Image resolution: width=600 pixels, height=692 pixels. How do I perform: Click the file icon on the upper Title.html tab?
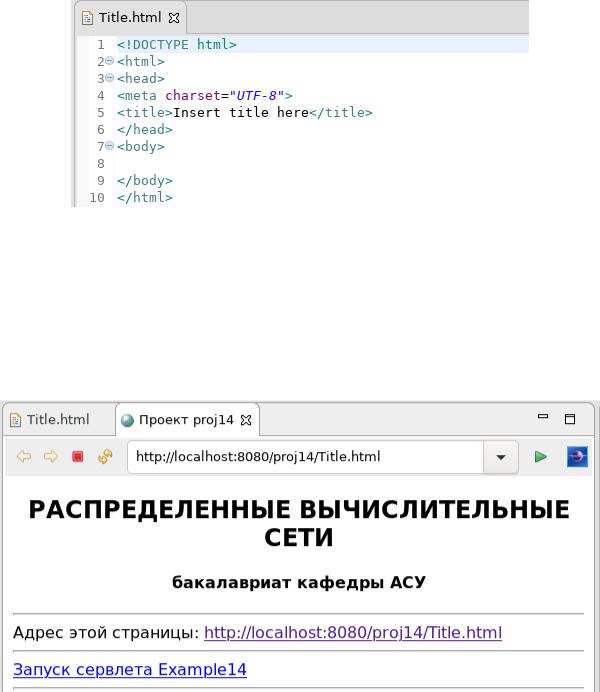tap(87, 18)
